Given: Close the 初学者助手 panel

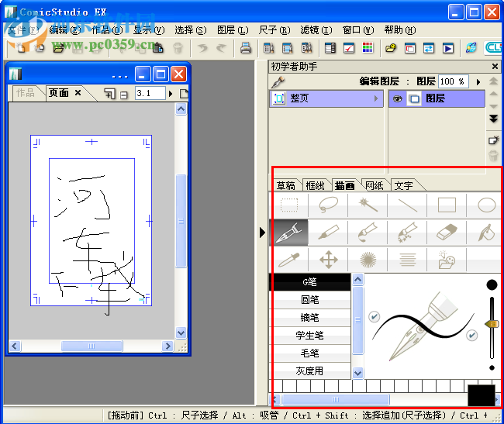Looking at the screenshot, I should [495, 67].
